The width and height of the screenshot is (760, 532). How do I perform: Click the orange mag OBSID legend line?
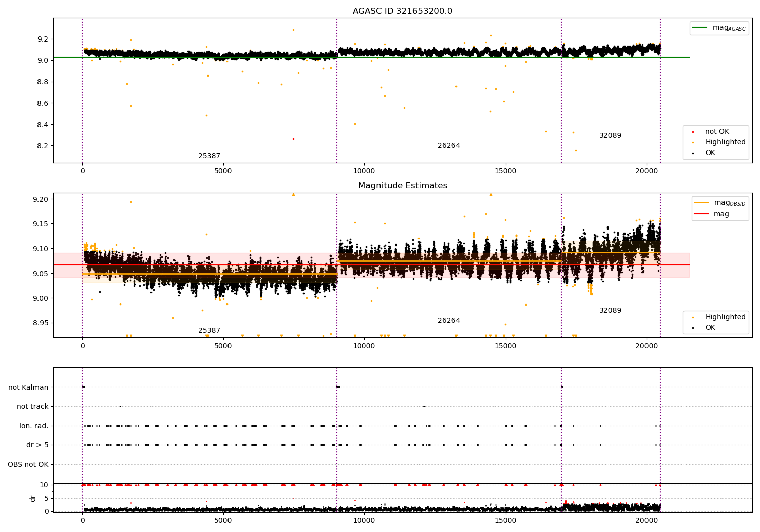(702, 203)
